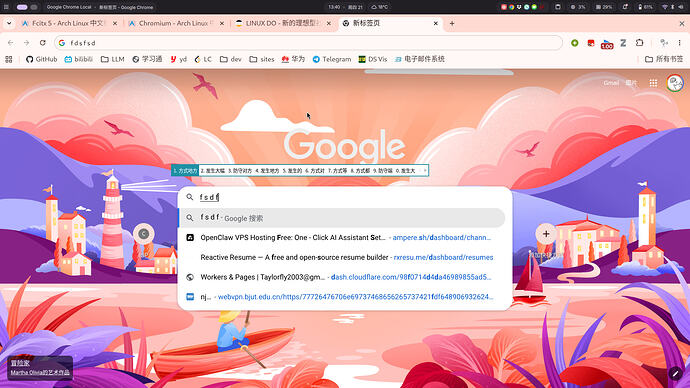Screen dimensions: 690x388
Task: Click the address bar containing fdsfsd
Action: 308,43
